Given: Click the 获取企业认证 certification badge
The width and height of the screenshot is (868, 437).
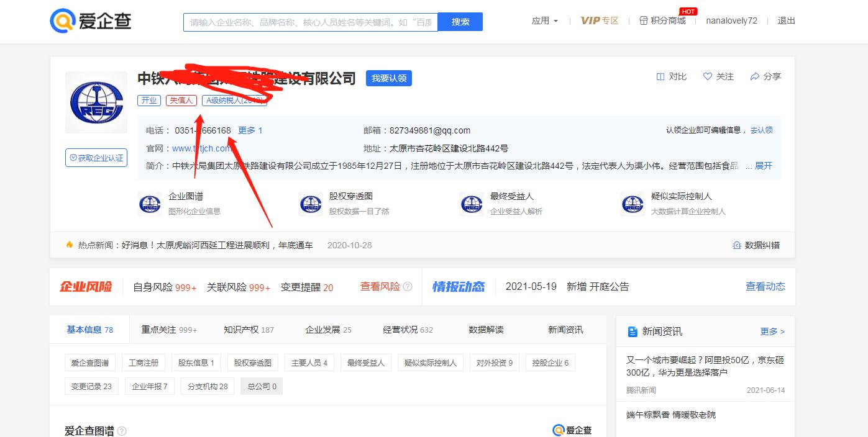Looking at the screenshot, I should point(96,158).
